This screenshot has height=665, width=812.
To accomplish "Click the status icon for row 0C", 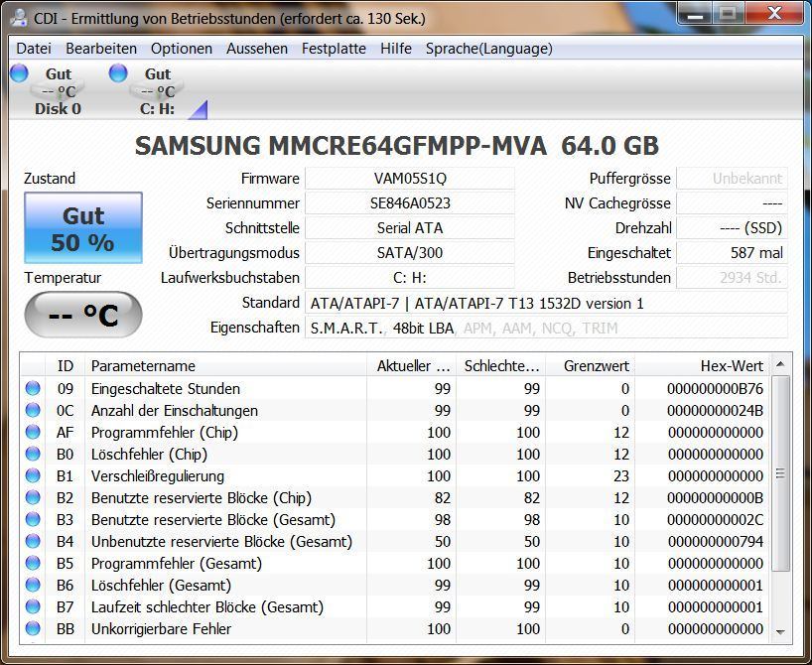I will pos(33,410).
